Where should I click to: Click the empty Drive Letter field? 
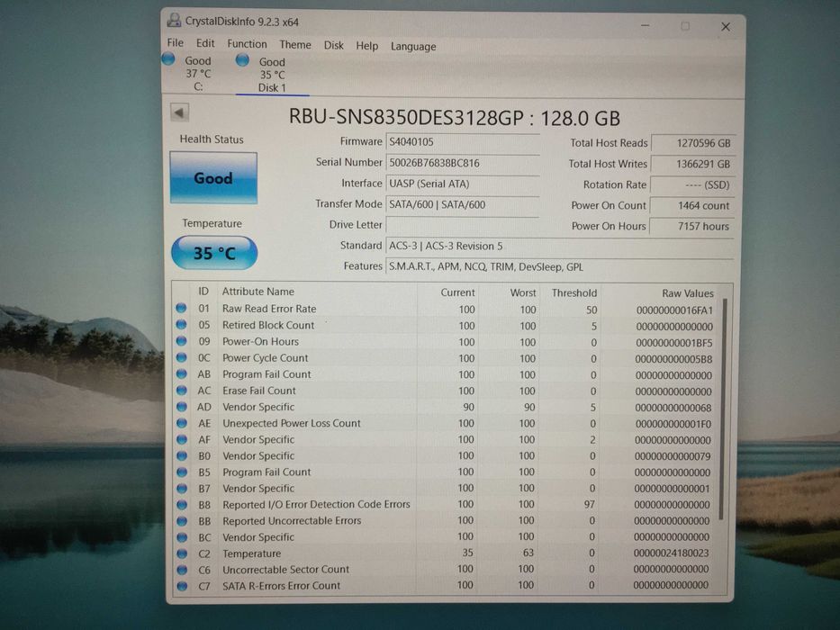coord(463,225)
